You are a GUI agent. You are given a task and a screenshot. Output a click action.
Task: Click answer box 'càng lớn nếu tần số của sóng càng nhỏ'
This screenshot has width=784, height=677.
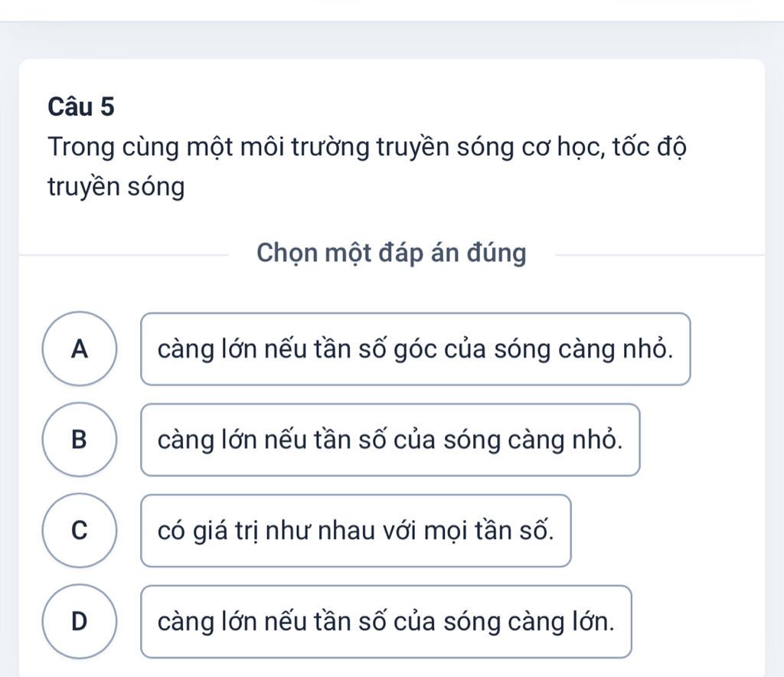(x=390, y=440)
